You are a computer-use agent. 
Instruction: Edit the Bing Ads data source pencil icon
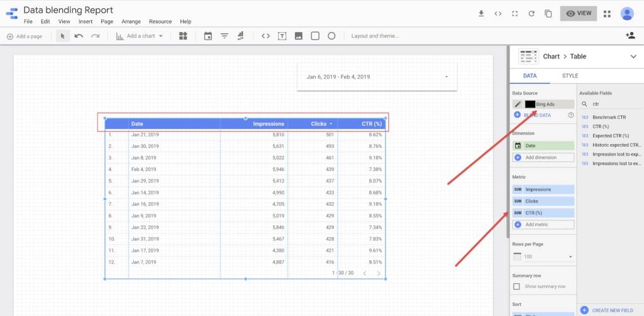click(518, 104)
